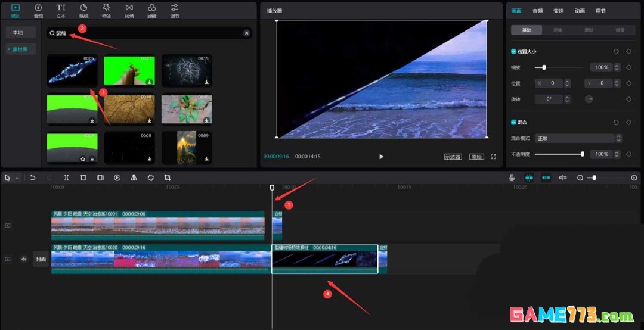Uncheck the 位置大小 checkbox
This screenshot has width=644, height=330.
click(514, 52)
